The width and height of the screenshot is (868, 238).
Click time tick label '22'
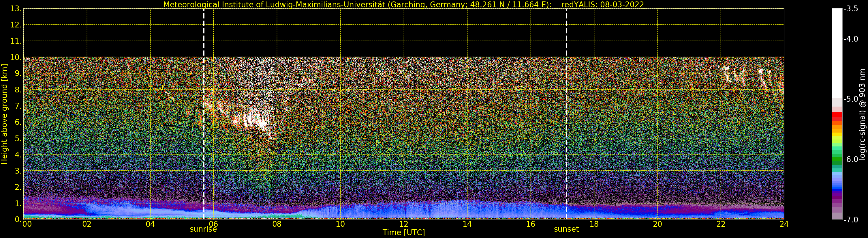click(721, 224)
